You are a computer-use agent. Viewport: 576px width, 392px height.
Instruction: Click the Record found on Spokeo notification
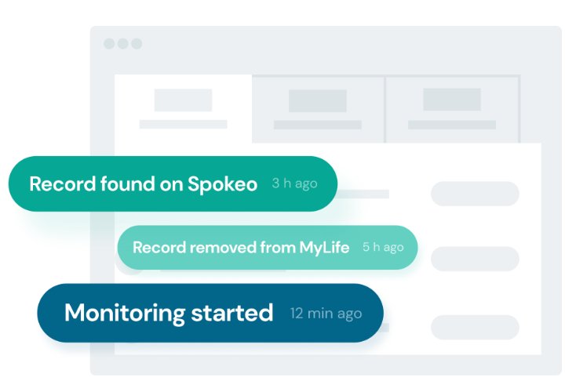[143, 184]
